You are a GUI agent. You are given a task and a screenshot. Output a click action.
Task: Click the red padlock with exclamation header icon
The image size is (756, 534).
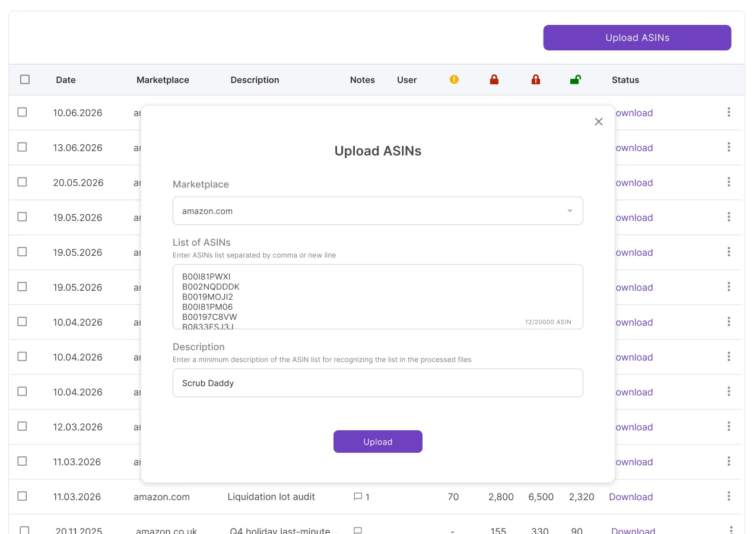(536, 80)
